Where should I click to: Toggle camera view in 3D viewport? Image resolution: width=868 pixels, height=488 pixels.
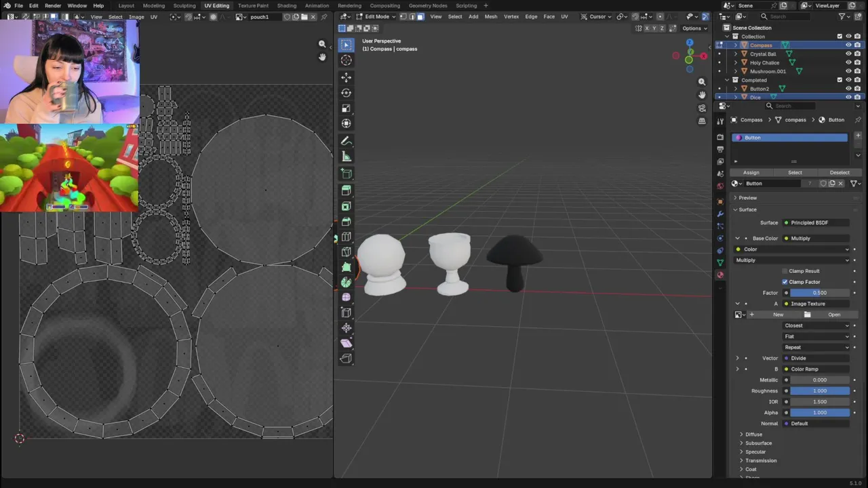pos(702,108)
